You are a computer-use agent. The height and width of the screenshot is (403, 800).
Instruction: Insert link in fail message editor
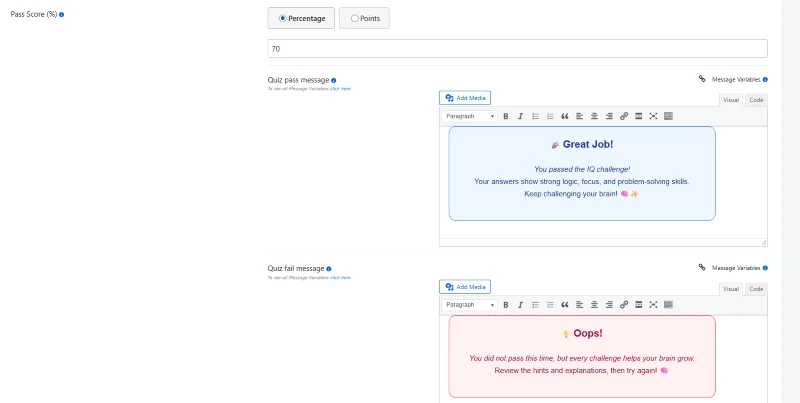pos(624,305)
